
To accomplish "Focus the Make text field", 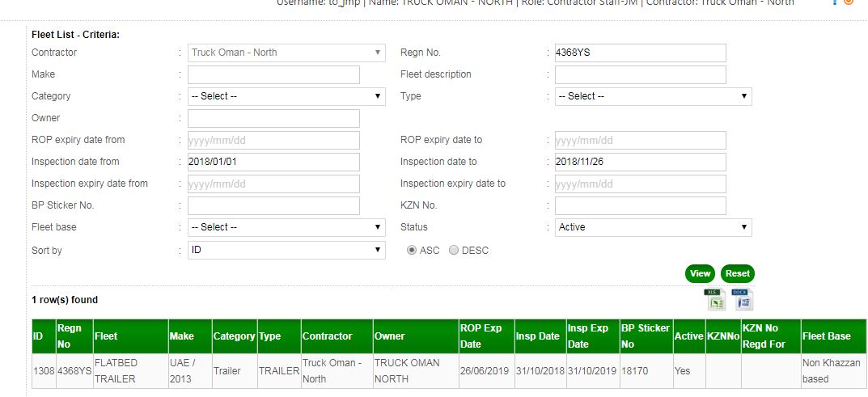I will click(x=273, y=74).
